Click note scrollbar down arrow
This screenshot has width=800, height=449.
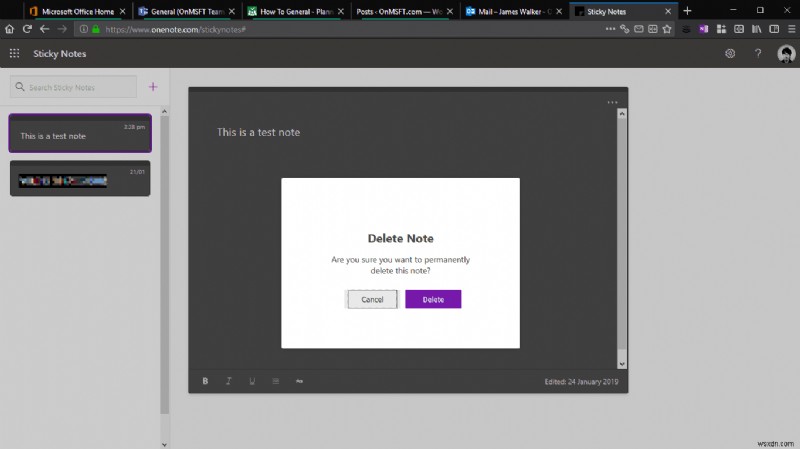621,364
